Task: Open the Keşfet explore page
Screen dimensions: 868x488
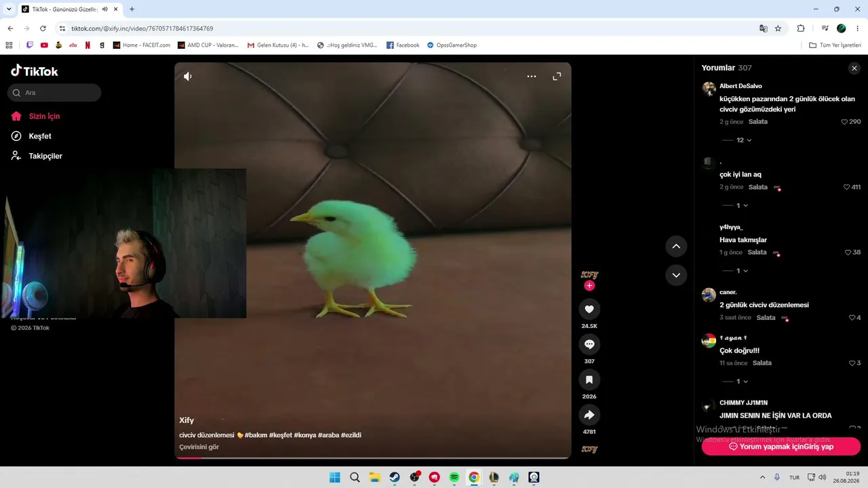Action: point(31,136)
